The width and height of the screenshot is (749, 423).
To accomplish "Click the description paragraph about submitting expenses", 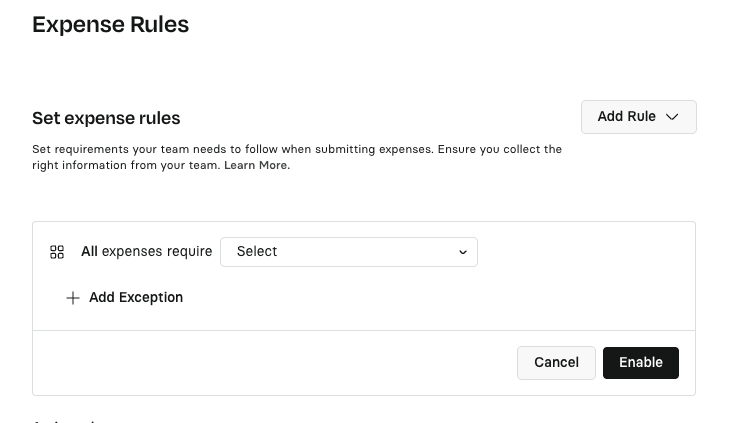I will 297,149.
